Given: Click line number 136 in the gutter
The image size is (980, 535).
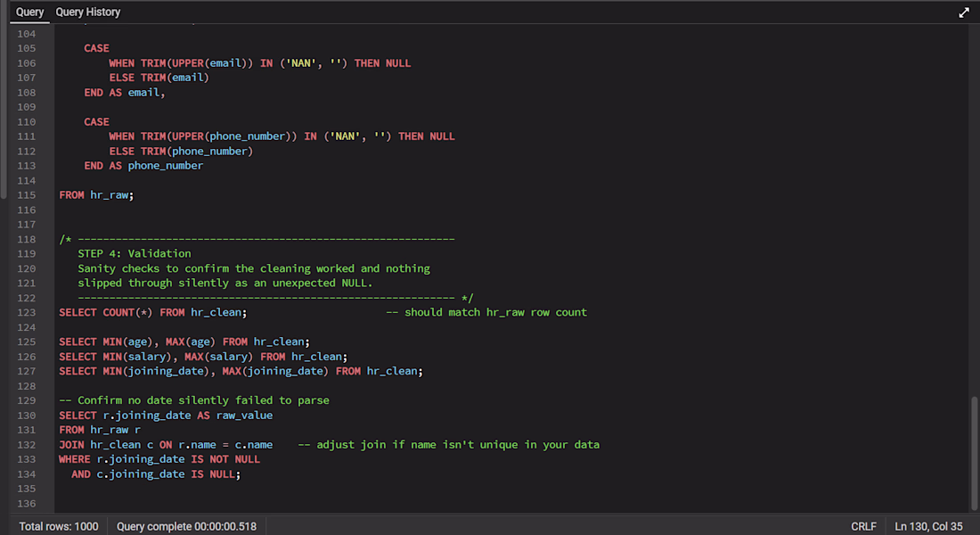Looking at the screenshot, I should click(x=26, y=504).
